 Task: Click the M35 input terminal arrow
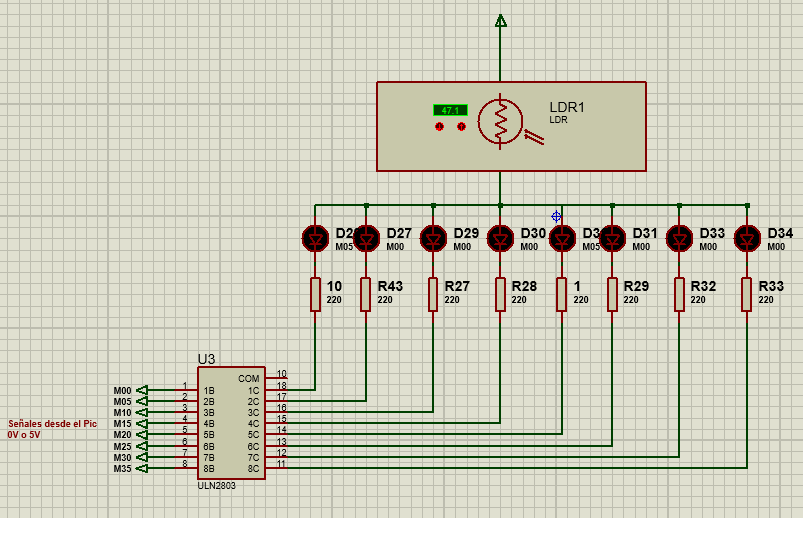click(x=142, y=469)
